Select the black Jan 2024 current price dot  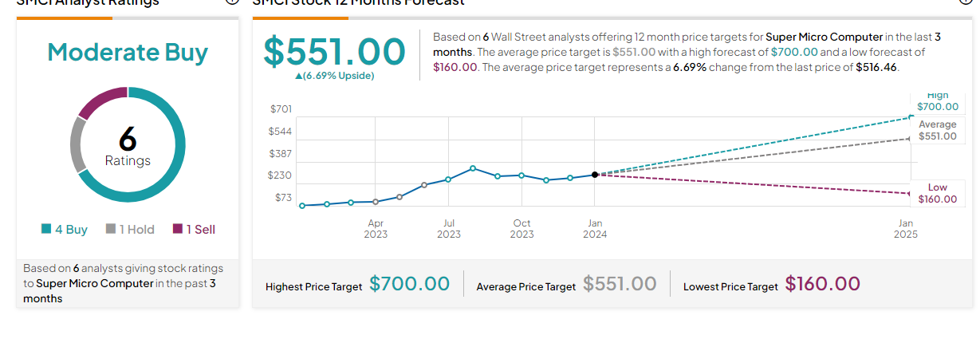595,174
